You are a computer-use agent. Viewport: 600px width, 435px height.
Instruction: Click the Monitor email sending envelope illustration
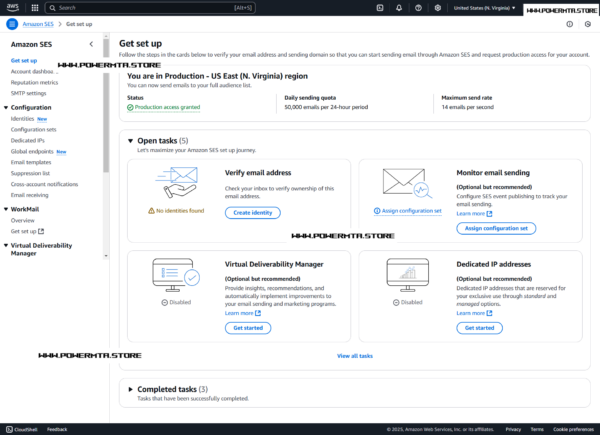point(407,183)
